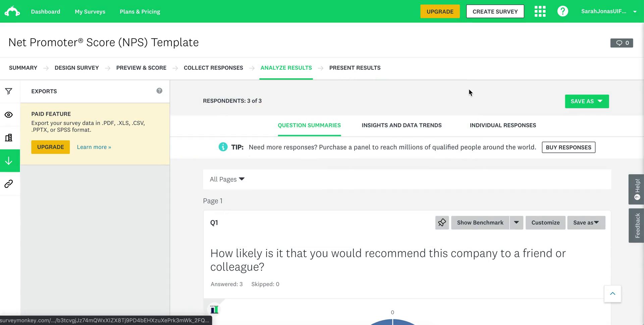Screen dimensions: 644x325
Task: Open the Help! side tab
Action: [636, 189]
